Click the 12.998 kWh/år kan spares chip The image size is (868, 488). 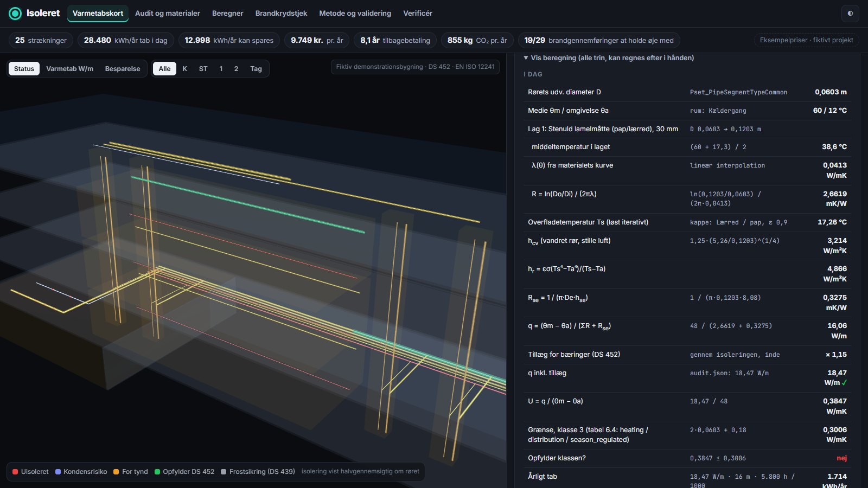click(x=229, y=40)
